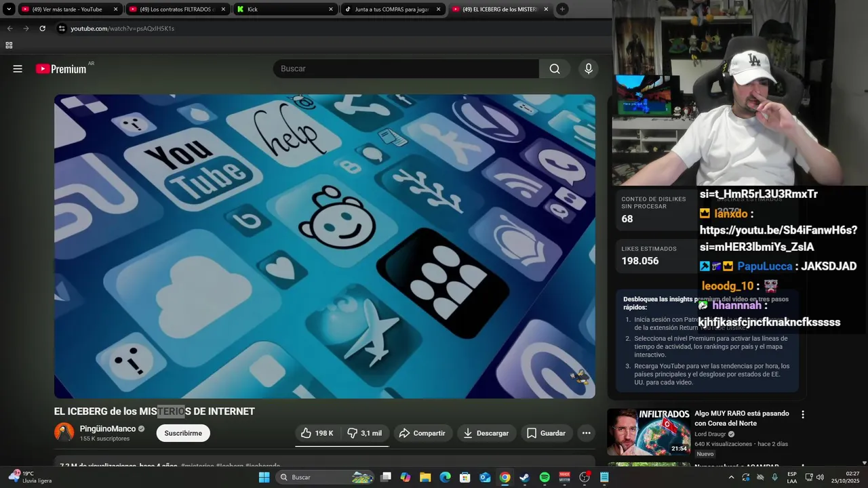The image size is (868, 488).
Task: Start voice search with the microphone icon
Action: [589, 68]
